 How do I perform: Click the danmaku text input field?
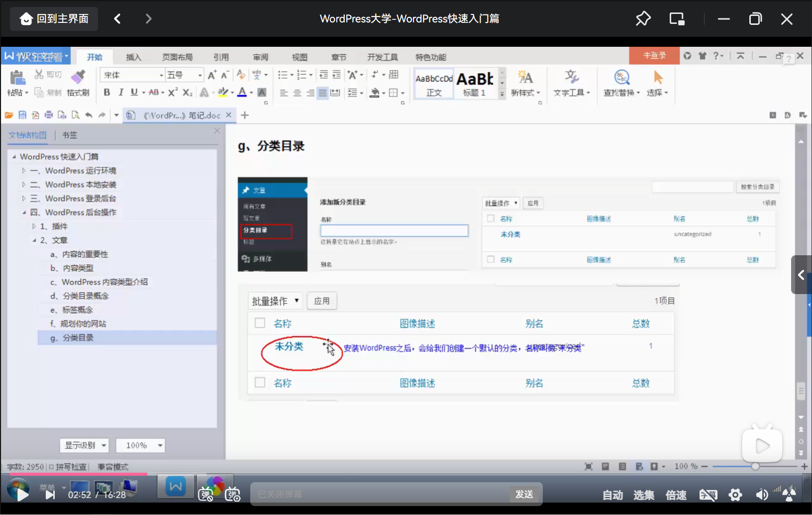pyautogui.click(x=381, y=494)
